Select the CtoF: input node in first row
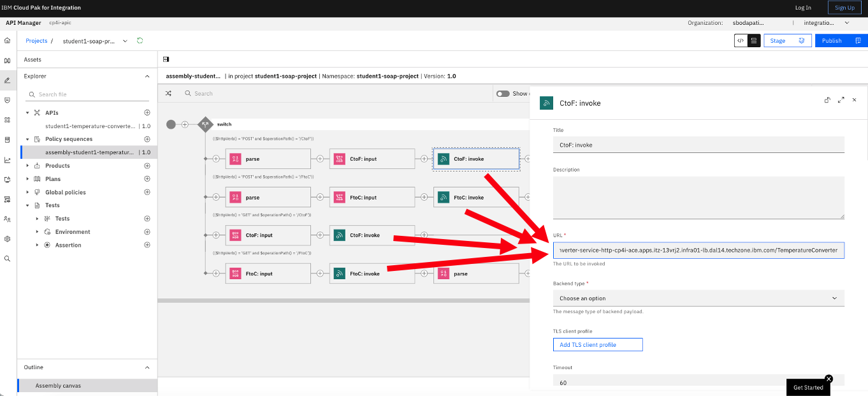 372,159
